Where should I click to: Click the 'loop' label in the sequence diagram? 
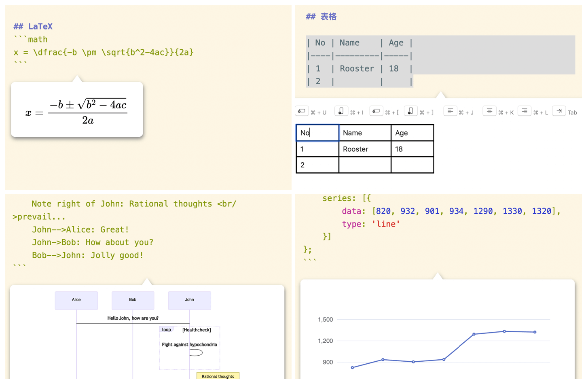click(x=166, y=330)
